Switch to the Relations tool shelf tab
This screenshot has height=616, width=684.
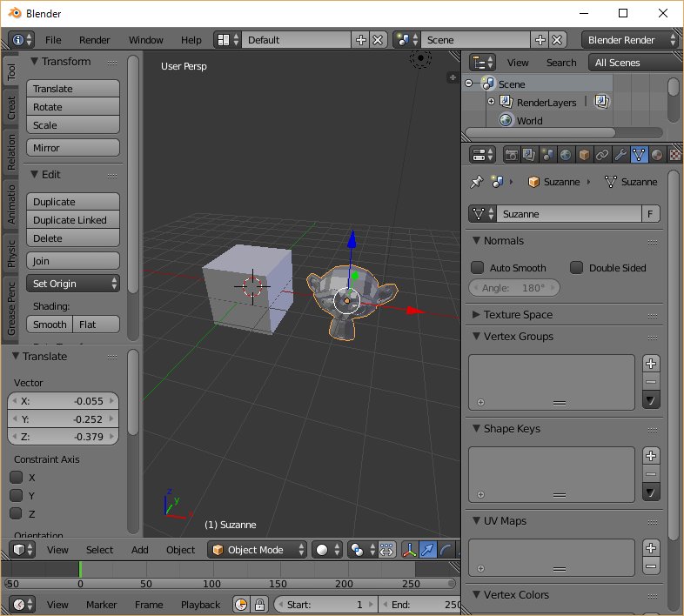pos(11,151)
